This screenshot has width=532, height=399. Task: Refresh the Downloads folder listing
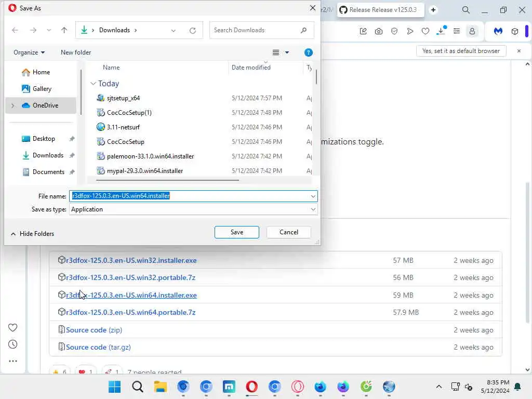193,31
